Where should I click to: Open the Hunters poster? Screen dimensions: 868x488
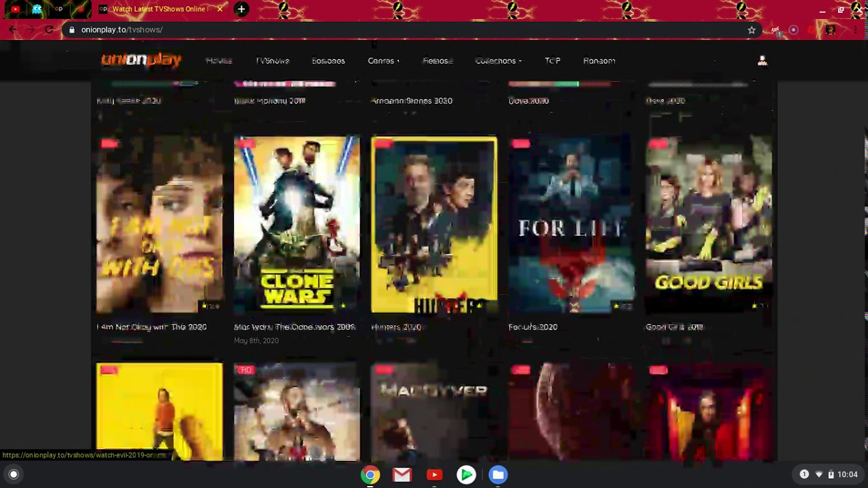click(x=434, y=224)
